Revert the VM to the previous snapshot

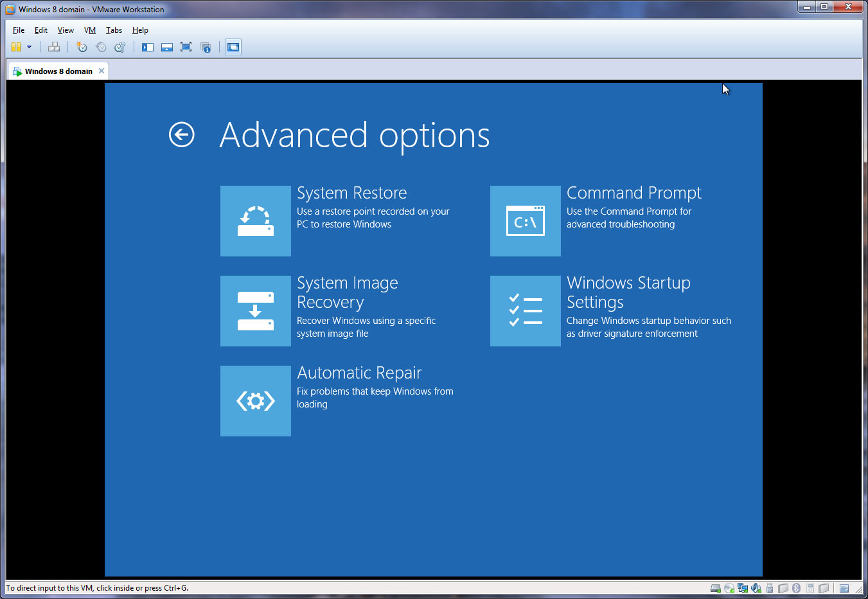click(x=101, y=47)
